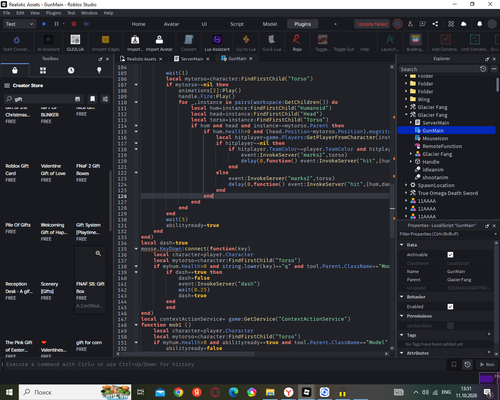
Task: Click the Toolbox bookmark icon
Action: pyautogui.click(x=92, y=99)
